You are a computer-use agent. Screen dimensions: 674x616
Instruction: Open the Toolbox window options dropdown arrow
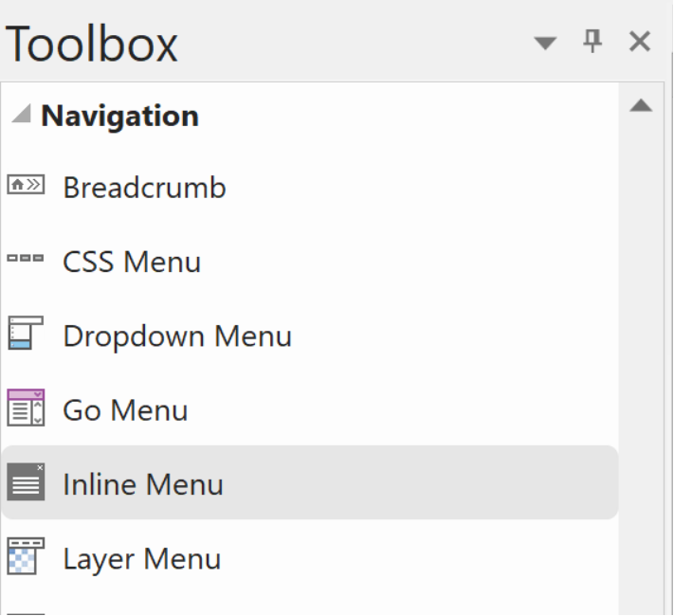point(545,44)
